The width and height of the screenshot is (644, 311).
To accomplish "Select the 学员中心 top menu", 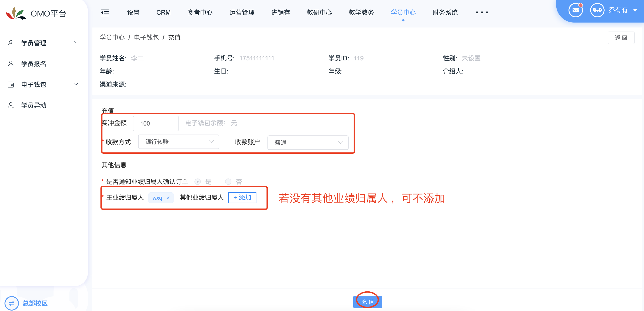I will (403, 12).
